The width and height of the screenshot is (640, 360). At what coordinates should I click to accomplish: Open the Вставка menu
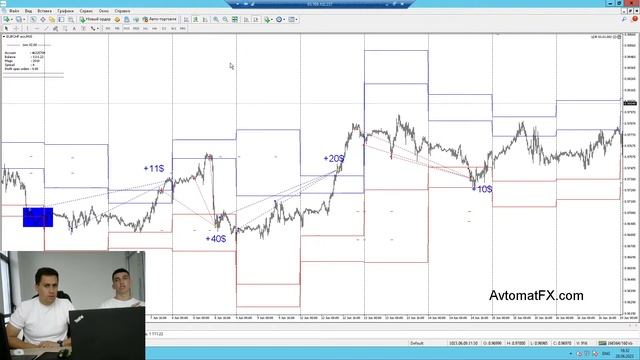click(44, 11)
